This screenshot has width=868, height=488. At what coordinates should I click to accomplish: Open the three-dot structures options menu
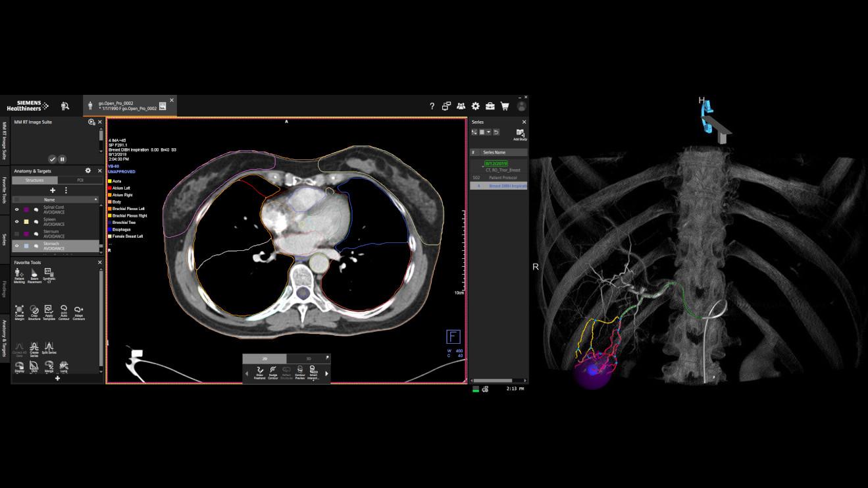[x=66, y=190]
